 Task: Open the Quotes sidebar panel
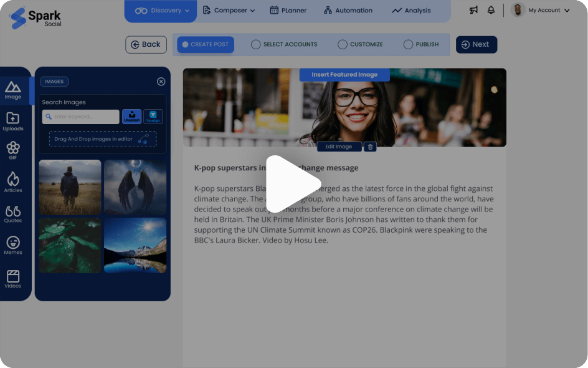click(12, 215)
